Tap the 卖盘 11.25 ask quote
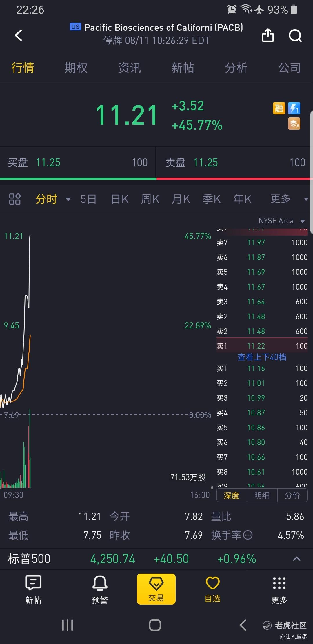Screen dimensions: 313x644 coord(235,162)
